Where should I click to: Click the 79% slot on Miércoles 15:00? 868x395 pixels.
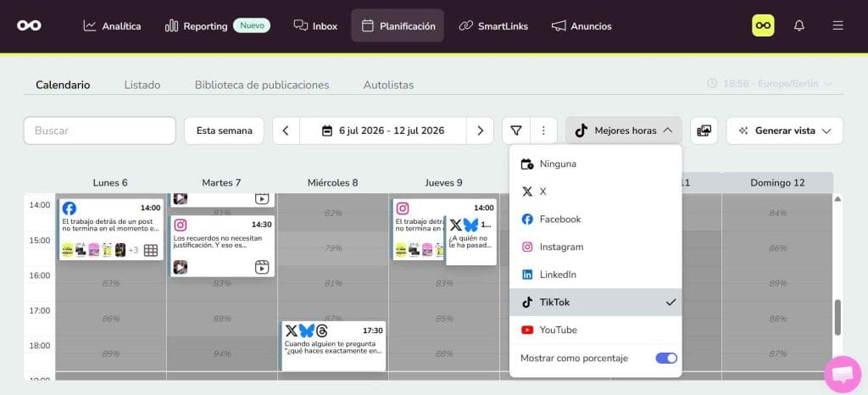(x=333, y=248)
